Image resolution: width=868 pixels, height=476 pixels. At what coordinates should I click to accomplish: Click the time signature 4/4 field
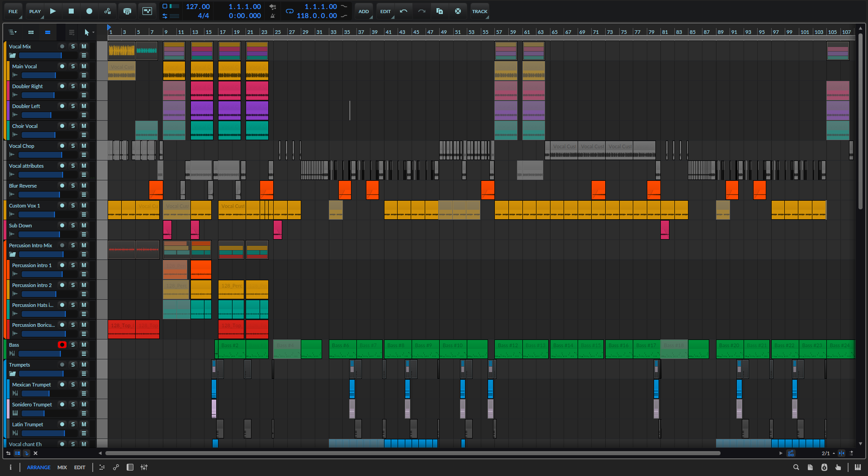click(x=203, y=16)
